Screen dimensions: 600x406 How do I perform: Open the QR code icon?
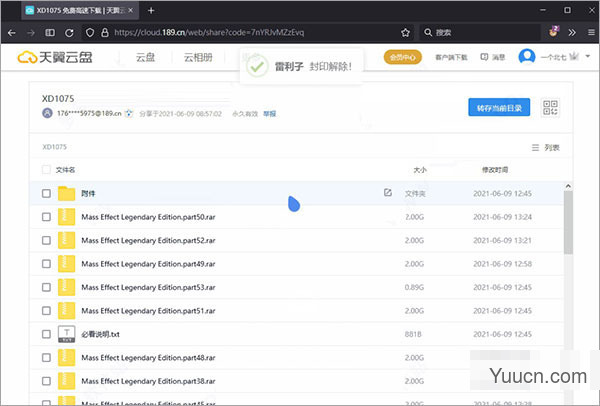coord(550,108)
